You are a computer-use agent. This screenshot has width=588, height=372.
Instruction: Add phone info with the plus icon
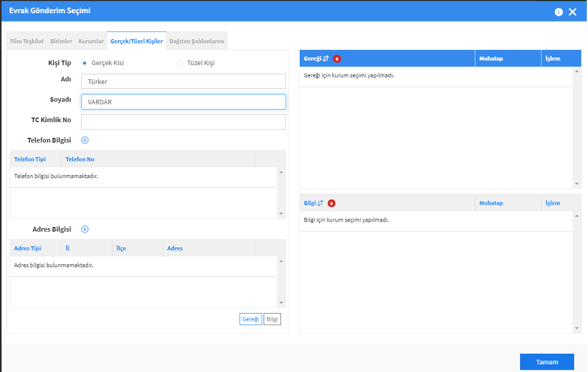coord(85,140)
